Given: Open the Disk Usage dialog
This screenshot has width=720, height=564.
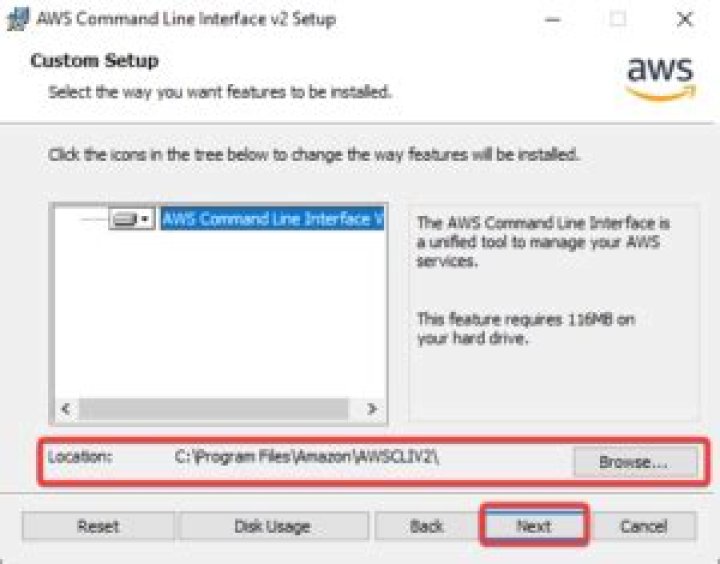Looking at the screenshot, I should (272, 526).
